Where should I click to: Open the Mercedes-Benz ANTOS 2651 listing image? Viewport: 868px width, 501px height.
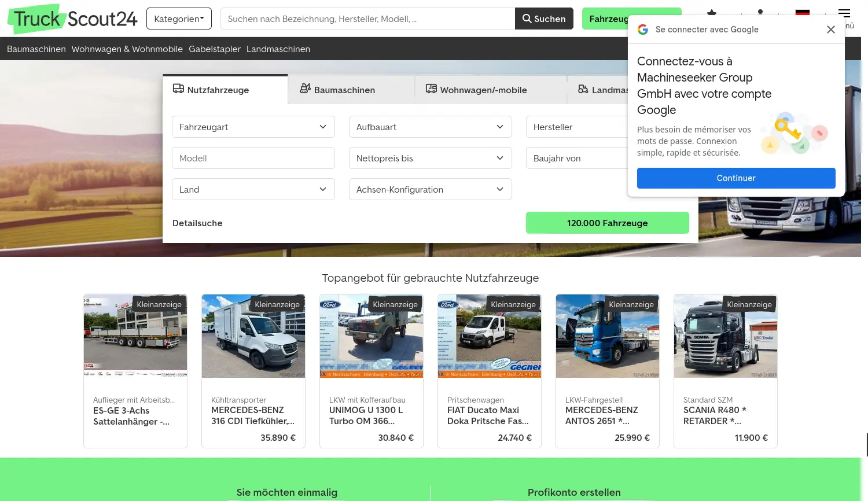point(608,336)
